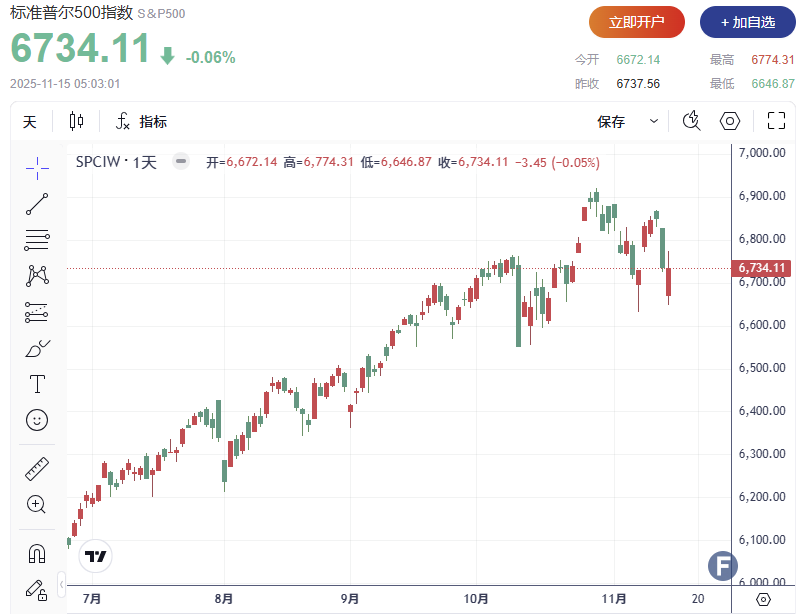
Task: Open the 天 time interval dropdown
Action: click(30, 122)
